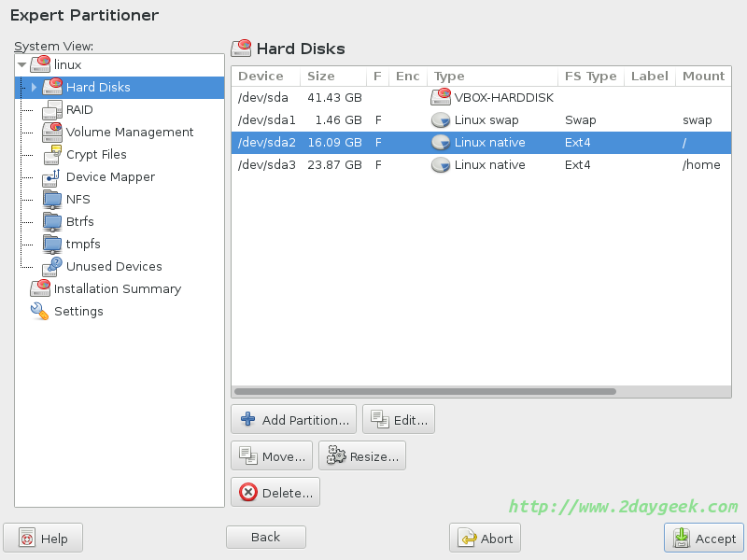
Task: Click the horizontal scrollbar under the partition table
Action: point(425,391)
